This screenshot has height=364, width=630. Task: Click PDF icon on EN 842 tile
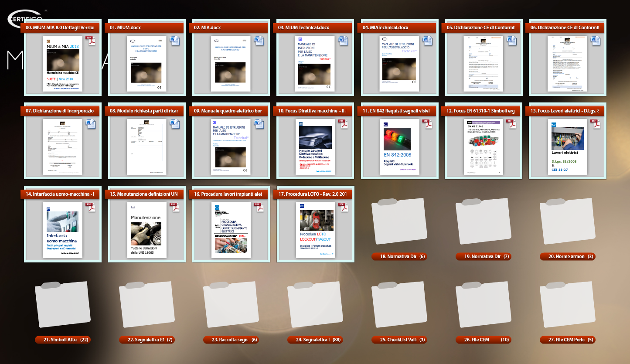tap(427, 124)
